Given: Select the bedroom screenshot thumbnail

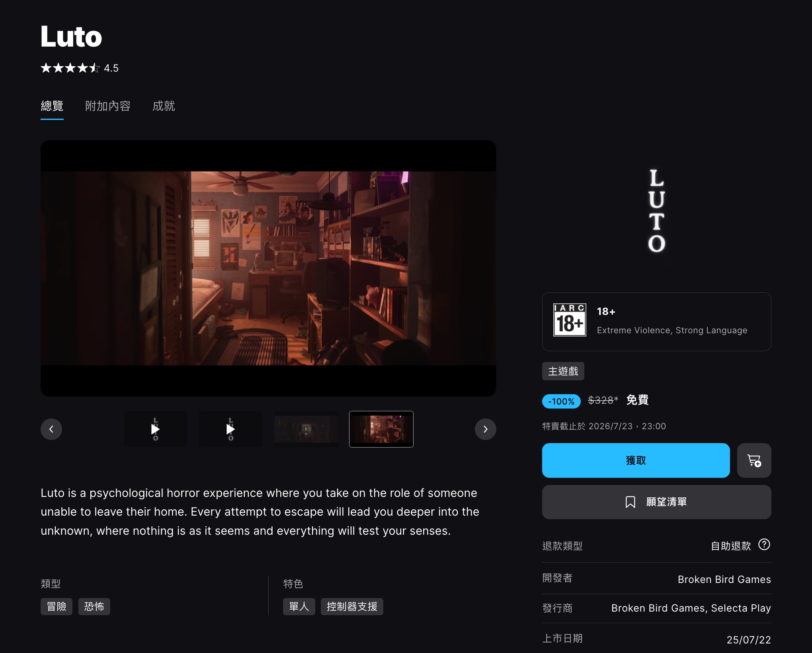Looking at the screenshot, I should [x=381, y=429].
